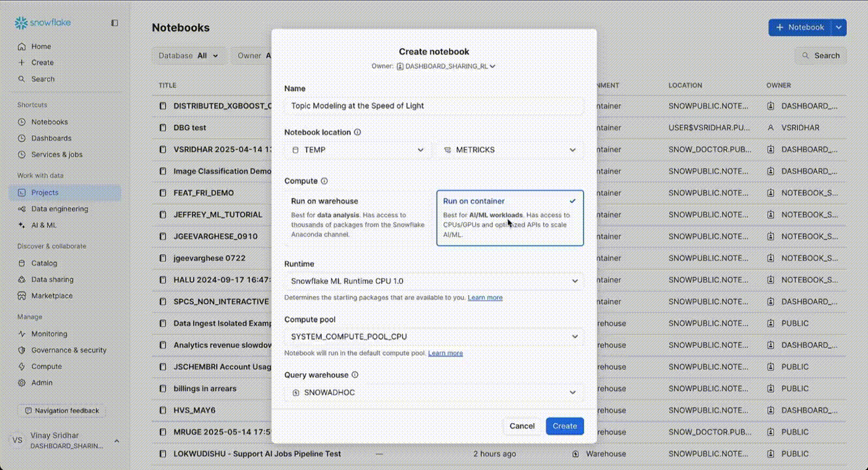Viewport: 868px width, 470px height.
Task: Click the Snowflake logo
Action: tap(40, 22)
